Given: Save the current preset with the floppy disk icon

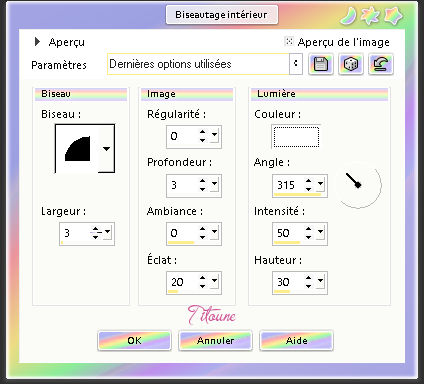Looking at the screenshot, I should (320, 64).
